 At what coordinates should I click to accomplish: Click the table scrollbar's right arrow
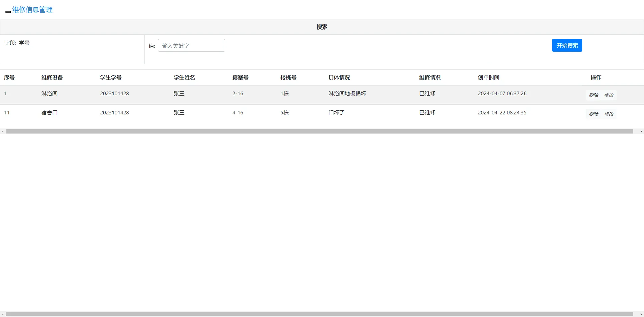(x=641, y=131)
